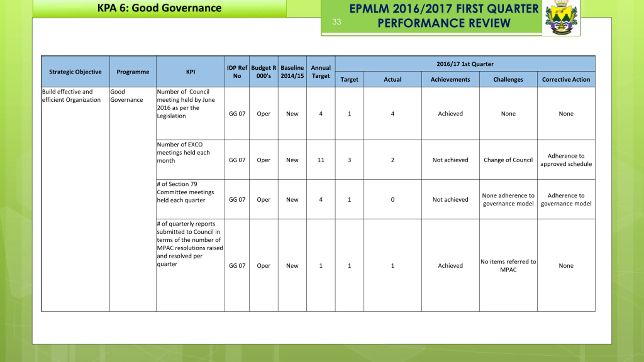Click the municipal coat of arms logo

pyautogui.click(x=561, y=17)
